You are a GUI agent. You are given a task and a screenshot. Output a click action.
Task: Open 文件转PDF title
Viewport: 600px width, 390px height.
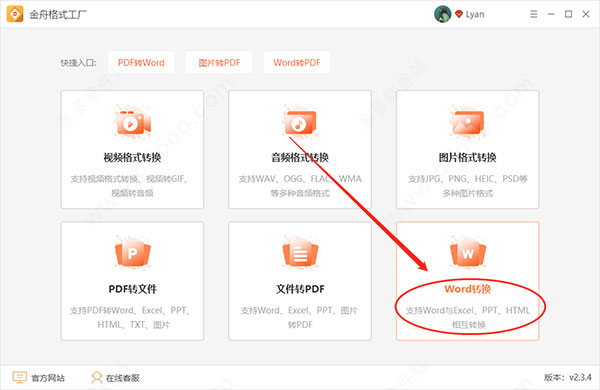300,289
